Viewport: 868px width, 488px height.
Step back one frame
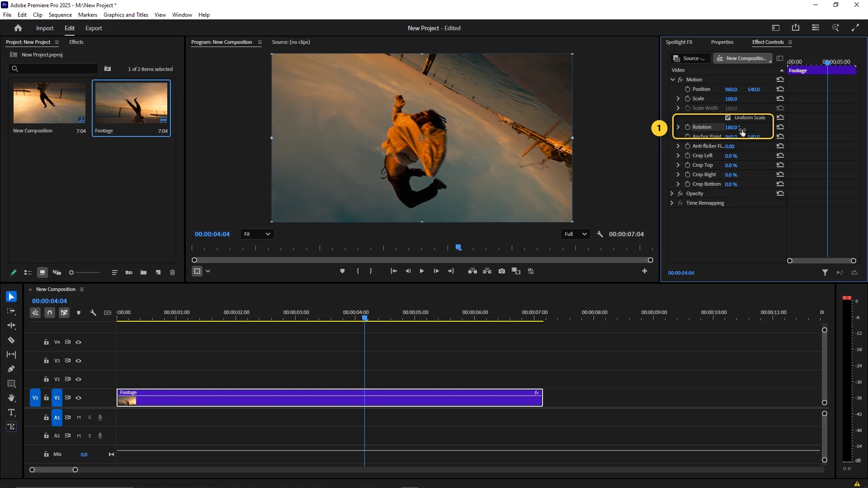coord(408,271)
